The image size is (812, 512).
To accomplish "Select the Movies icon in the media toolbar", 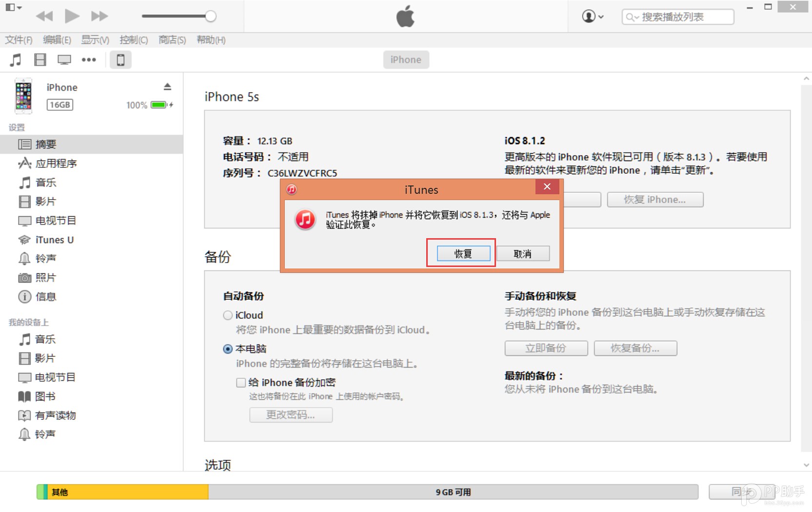I will tap(40, 60).
